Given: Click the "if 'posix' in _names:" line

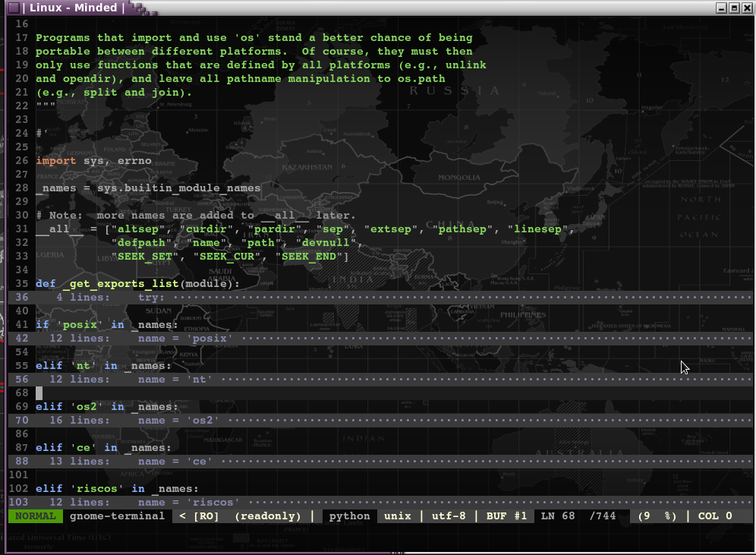Looking at the screenshot, I should coord(106,324).
